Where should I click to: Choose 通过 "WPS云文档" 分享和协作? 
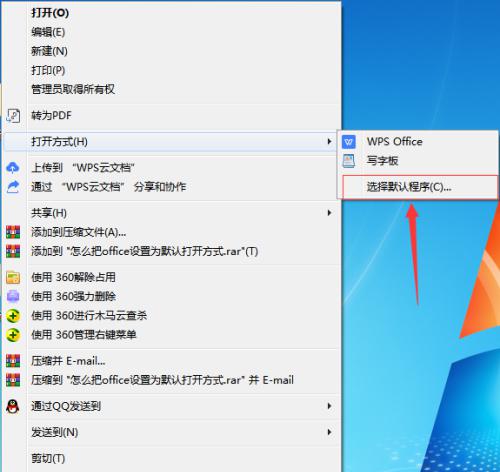171,187
